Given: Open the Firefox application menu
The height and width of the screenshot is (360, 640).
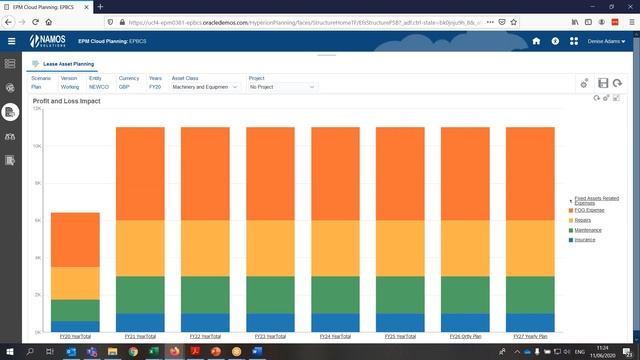Looking at the screenshot, I should [631, 22].
